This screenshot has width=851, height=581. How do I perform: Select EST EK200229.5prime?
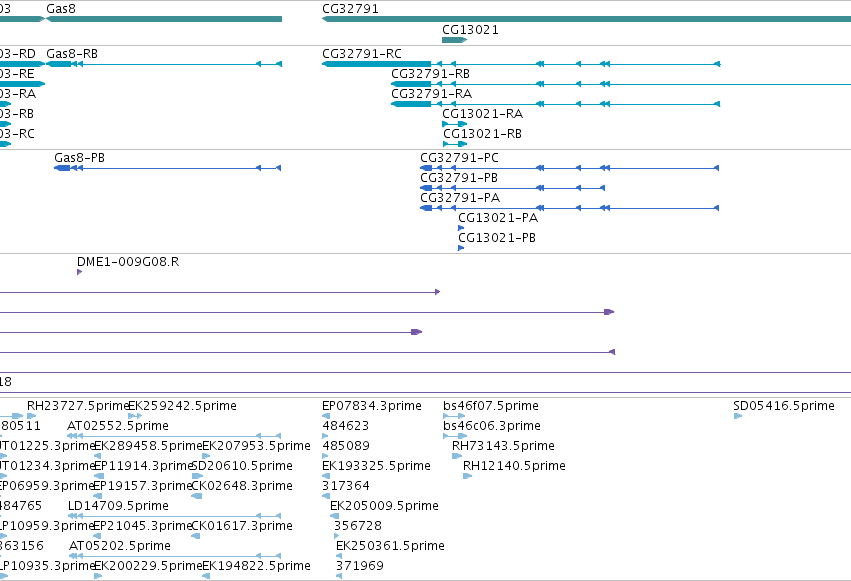pyautogui.click(x=98, y=576)
